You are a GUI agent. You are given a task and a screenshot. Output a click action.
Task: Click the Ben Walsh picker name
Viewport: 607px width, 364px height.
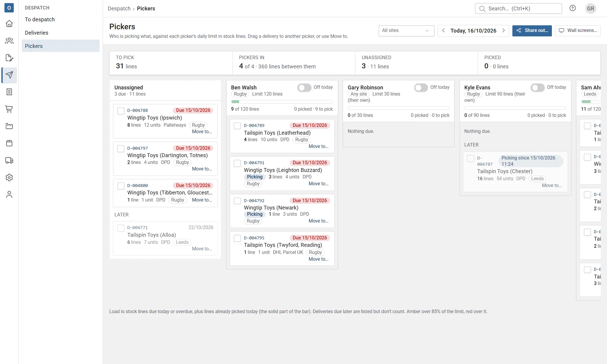click(244, 88)
